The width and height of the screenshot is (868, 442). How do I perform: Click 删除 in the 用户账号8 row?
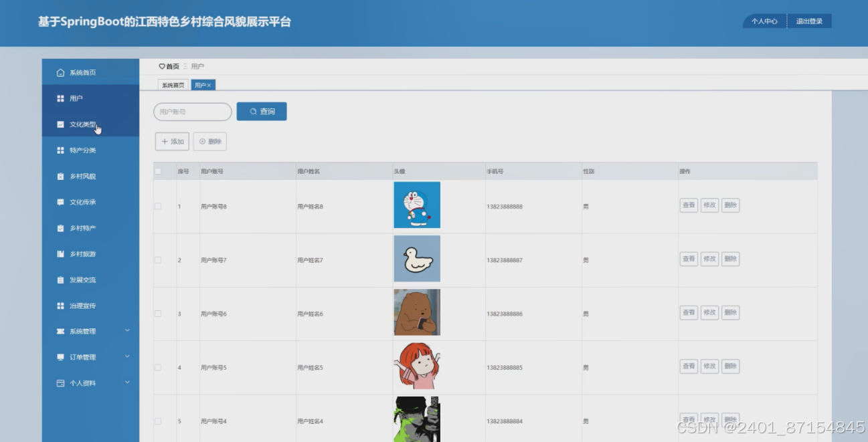tap(730, 205)
